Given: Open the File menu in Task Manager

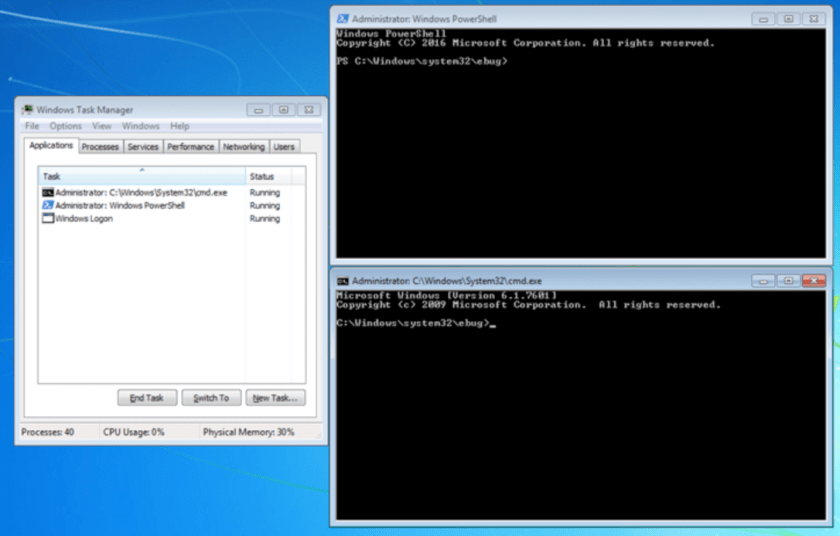Looking at the screenshot, I should 32,126.
